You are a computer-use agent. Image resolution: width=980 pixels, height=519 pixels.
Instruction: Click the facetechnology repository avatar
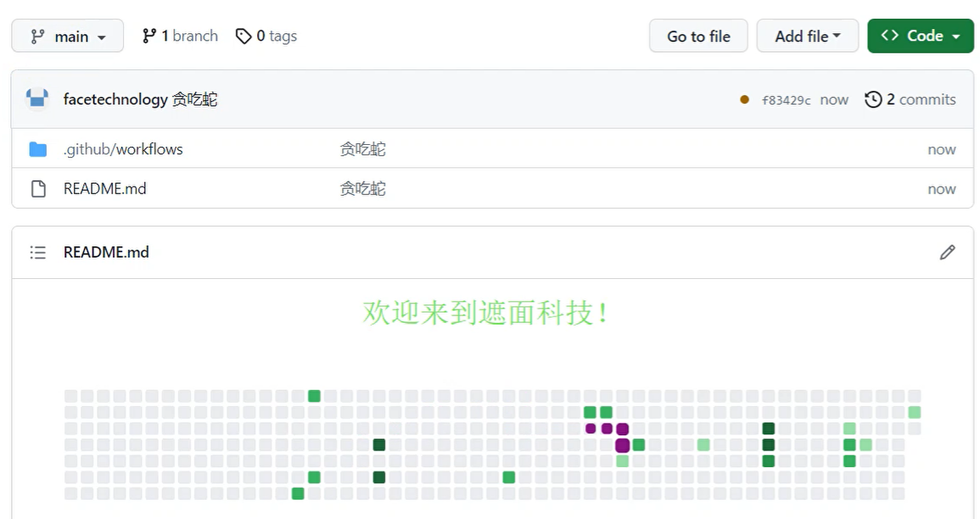(36, 98)
